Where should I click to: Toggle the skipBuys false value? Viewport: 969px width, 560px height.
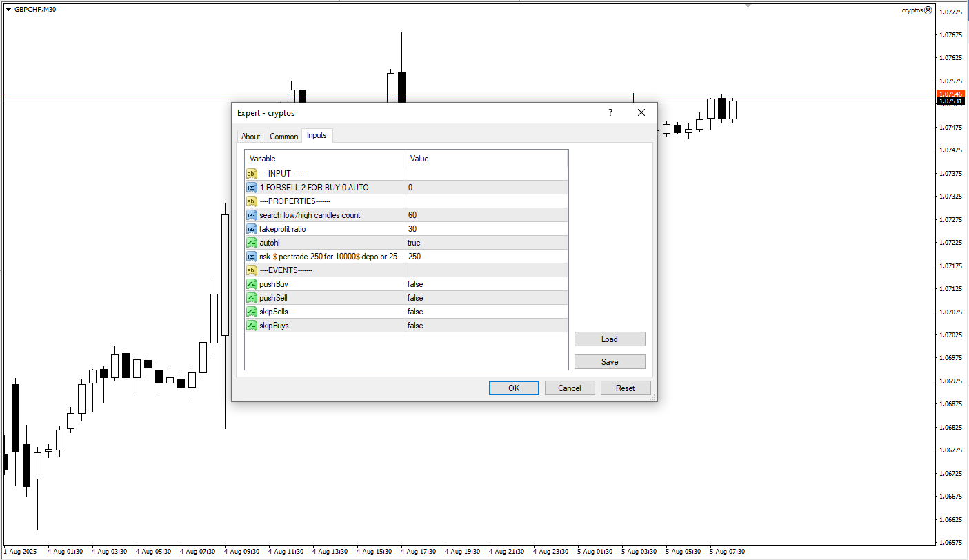[x=486, y=326]
